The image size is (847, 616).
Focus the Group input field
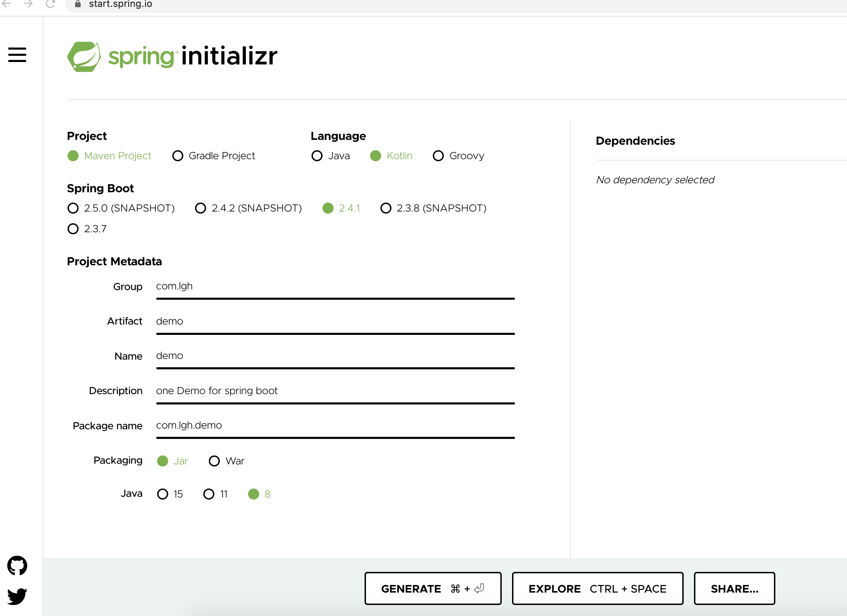tap(335, 287)
